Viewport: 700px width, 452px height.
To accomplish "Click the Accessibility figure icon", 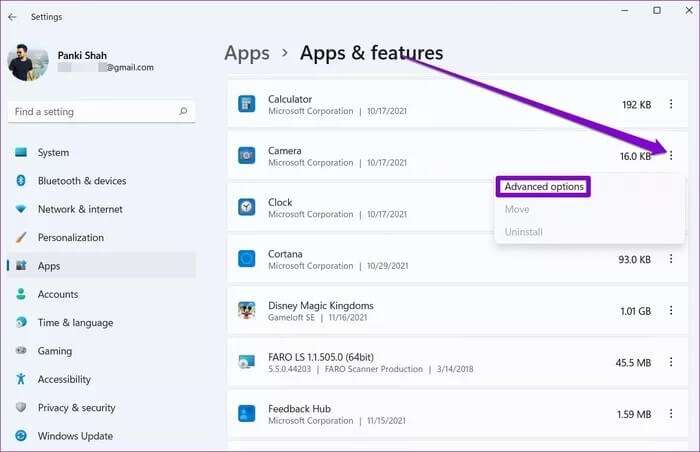I will pyautogui.click(x=21, y=379).
